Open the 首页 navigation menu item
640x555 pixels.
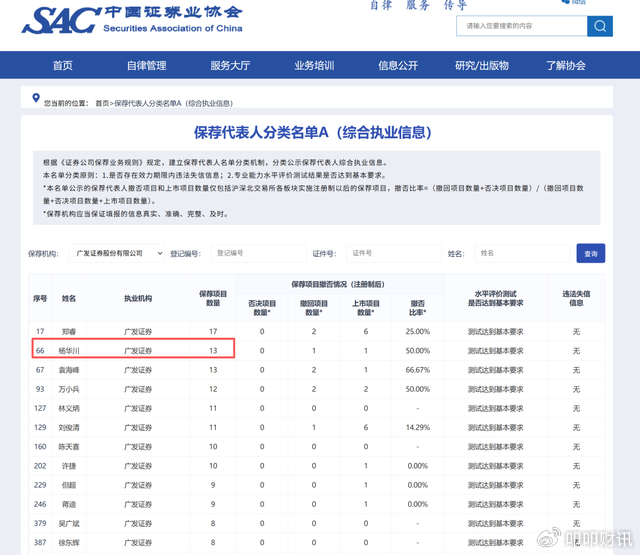62,65
